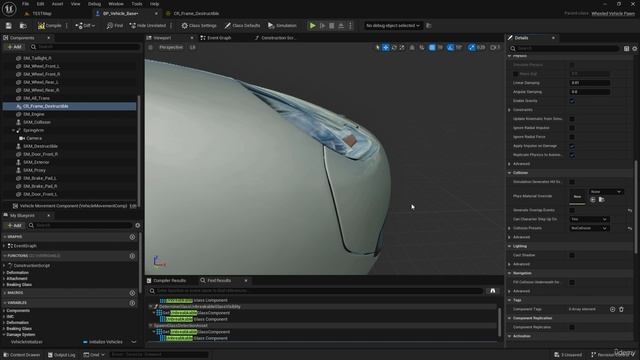The image size is (640, 360).
Task: Click the green Play button
Action: coord(312,26)
